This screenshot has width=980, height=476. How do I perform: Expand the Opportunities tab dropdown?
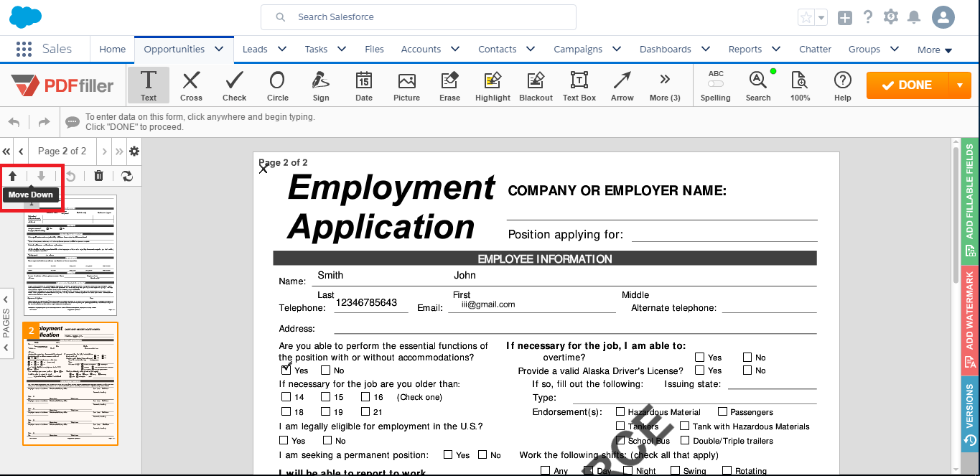[x=219, y=49]
